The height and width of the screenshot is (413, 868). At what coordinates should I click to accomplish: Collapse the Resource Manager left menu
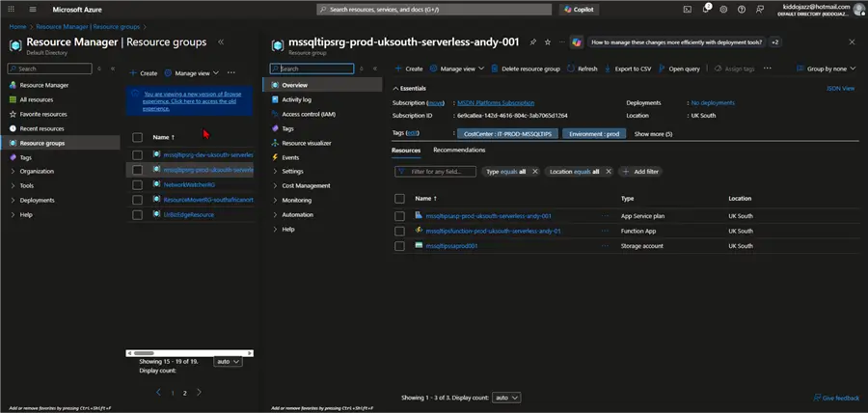[x=113, y=69]
